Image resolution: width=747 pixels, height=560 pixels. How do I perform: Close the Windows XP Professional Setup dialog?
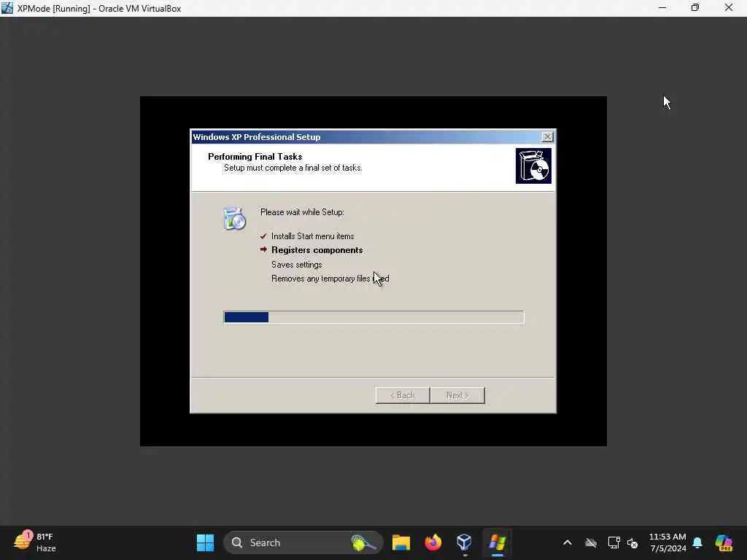547,137
